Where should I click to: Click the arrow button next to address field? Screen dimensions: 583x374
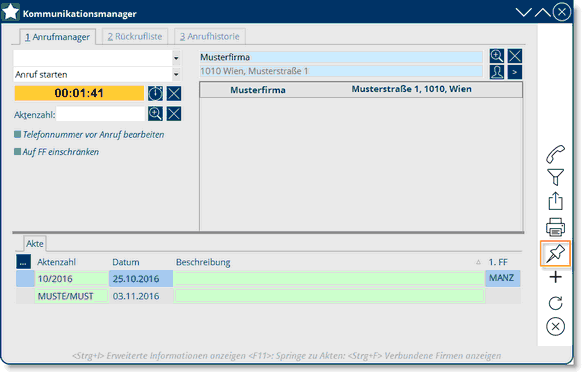pyautogui.click(x=515, y=72)
